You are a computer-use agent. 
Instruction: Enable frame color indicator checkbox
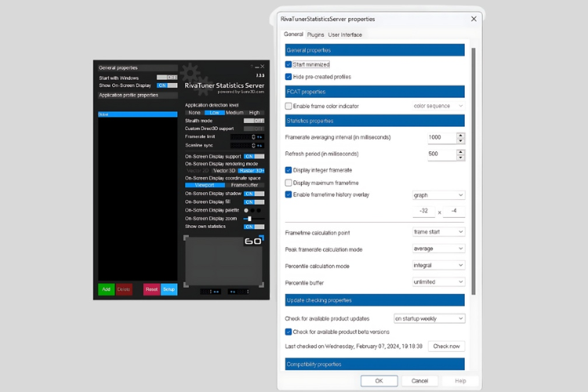(x=289, y=106)
